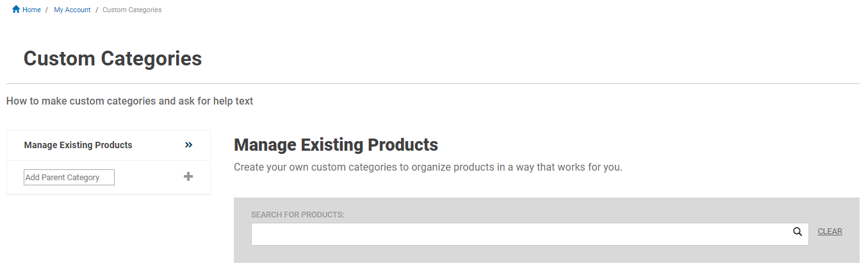Open the Home breadcrumb text link
The image size is (868, 279).
pyautogui.click(x=31, y=10)
